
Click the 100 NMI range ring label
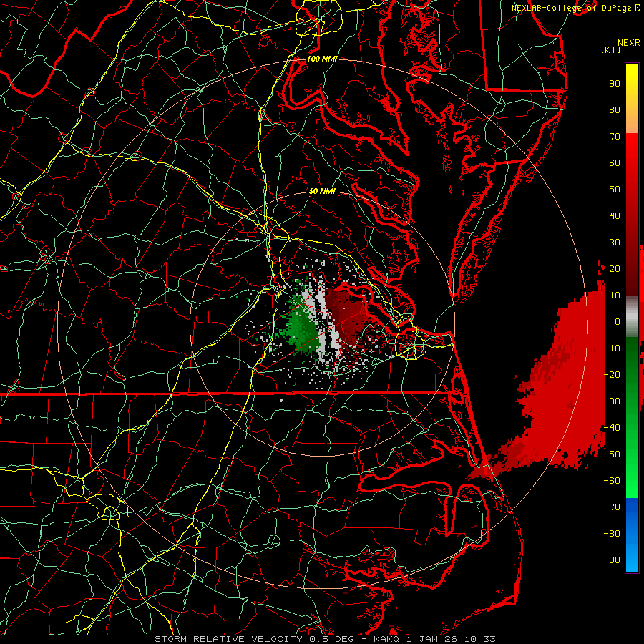321,59
